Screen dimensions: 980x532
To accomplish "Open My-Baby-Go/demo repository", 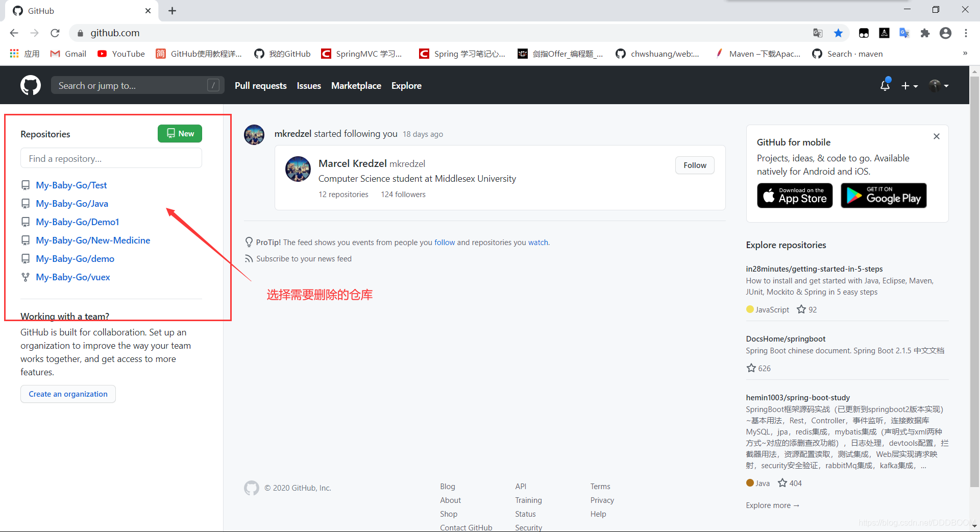I will 75,259.
